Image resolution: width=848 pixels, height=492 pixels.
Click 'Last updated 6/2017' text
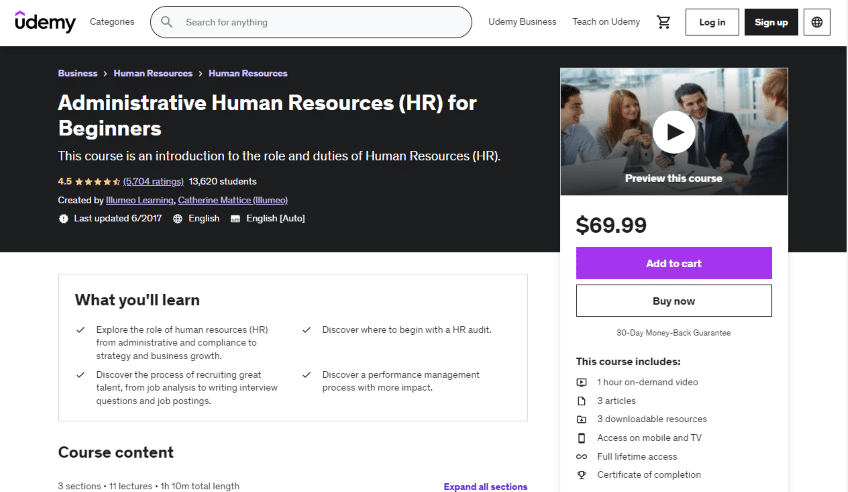[118, 218]
